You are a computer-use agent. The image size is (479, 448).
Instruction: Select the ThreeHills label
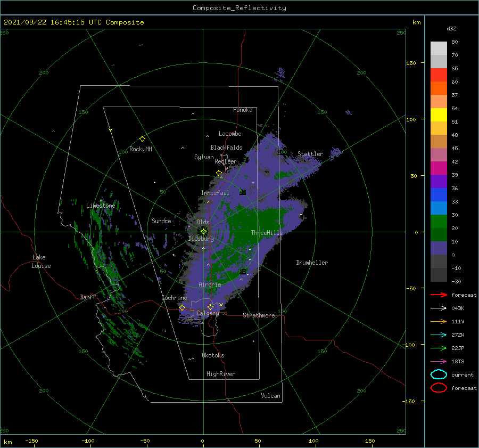(x=267, y=233)
